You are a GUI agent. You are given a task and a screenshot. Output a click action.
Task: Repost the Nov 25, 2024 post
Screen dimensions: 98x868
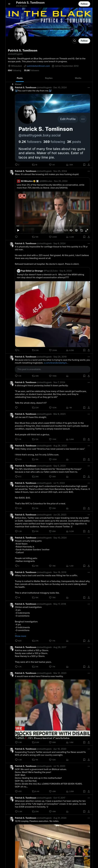pos(34,237)
